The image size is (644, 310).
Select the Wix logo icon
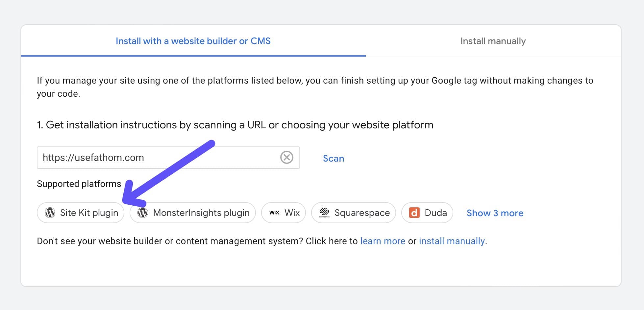click(x=275, y=213)
